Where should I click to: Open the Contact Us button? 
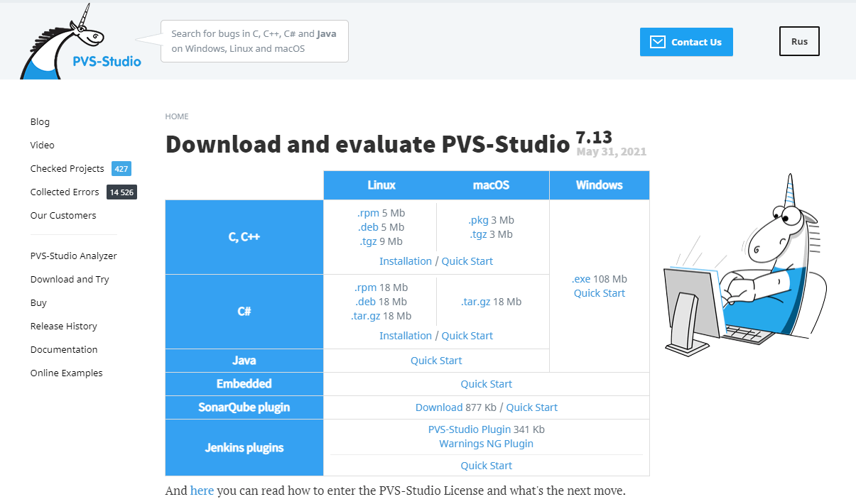pyautogui.click(x=686, y=42)
